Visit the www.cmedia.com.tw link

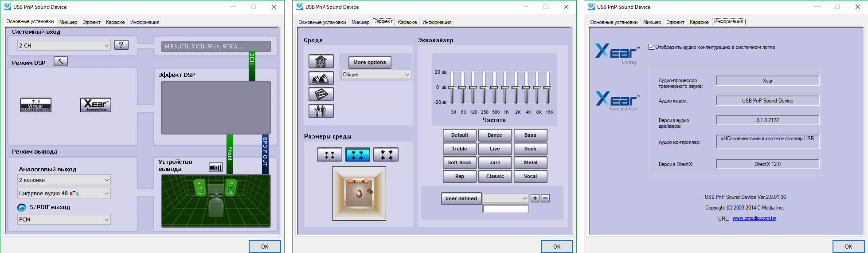coord(754,218)
